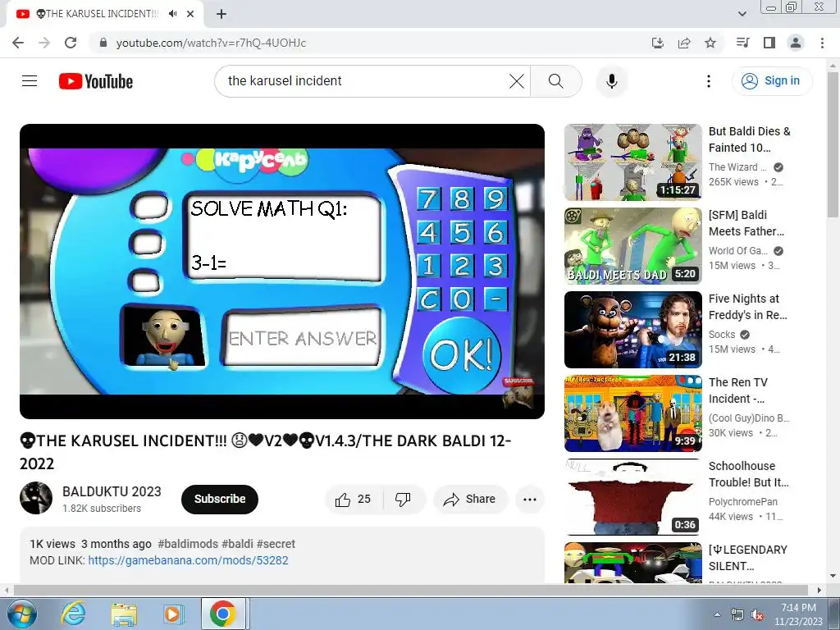Click the scrollbar down arrow at right edge
This screenshot has height=630, width=840.
coord(833,577)
